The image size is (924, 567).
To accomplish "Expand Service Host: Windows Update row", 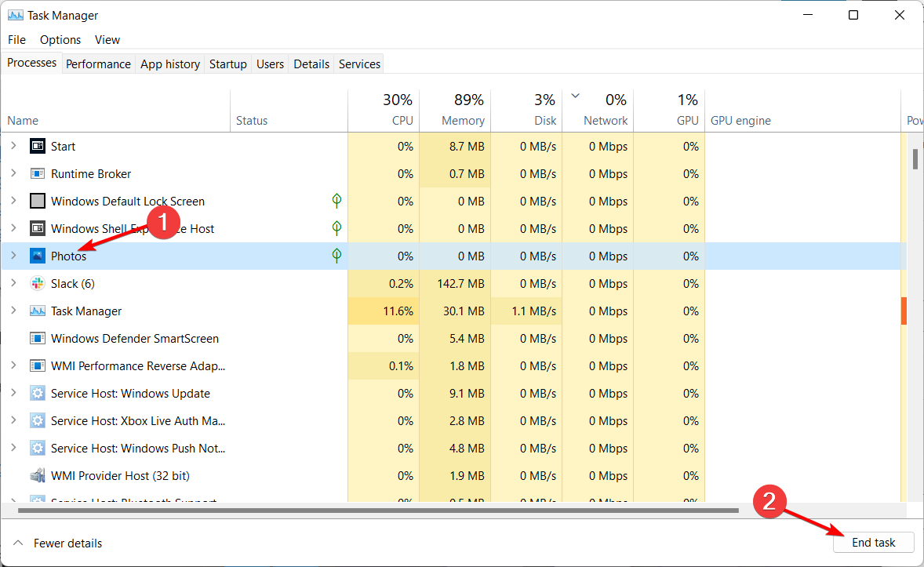I will [13, 393].
